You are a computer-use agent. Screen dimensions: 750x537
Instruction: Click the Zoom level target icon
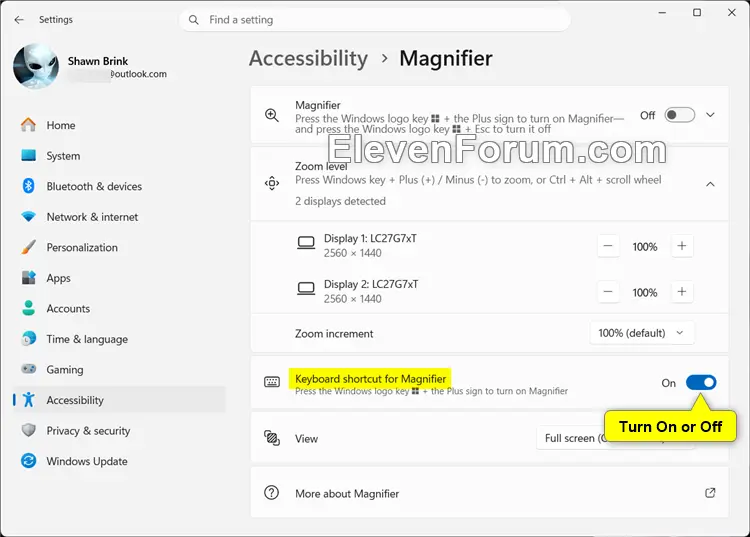click(x=272, y=183)
